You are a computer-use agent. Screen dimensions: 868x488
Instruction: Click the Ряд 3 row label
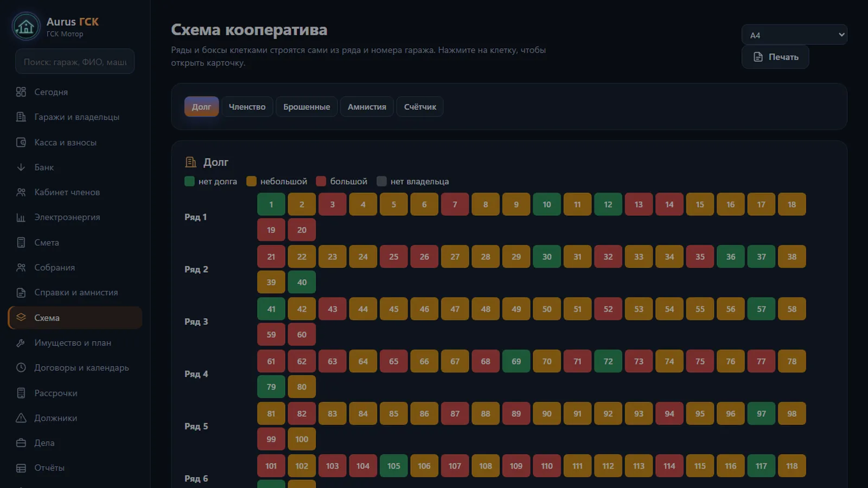click(x=196, y=322)
